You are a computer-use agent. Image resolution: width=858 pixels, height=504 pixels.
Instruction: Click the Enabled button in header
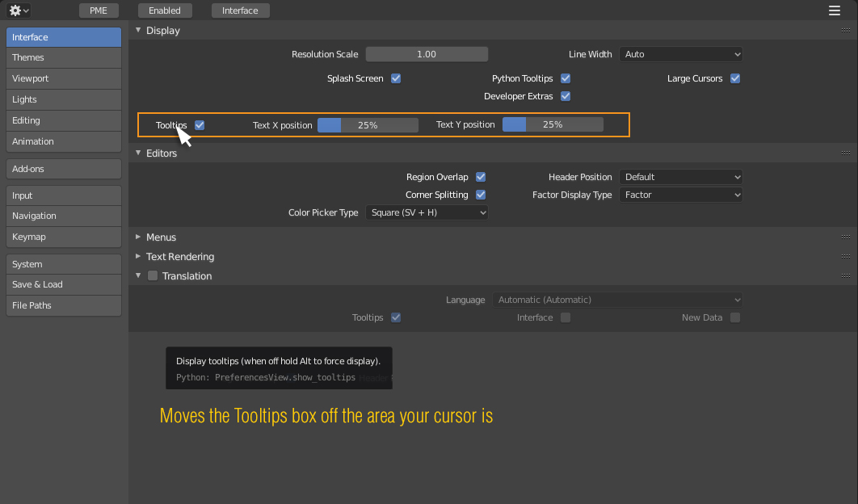pyautogui.click(x=165, y=10)
